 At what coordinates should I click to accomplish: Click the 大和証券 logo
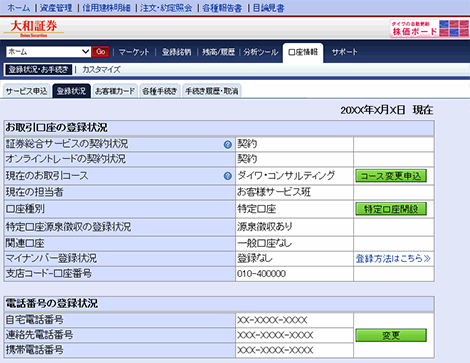pyautogui.click(x=33, y=28)
